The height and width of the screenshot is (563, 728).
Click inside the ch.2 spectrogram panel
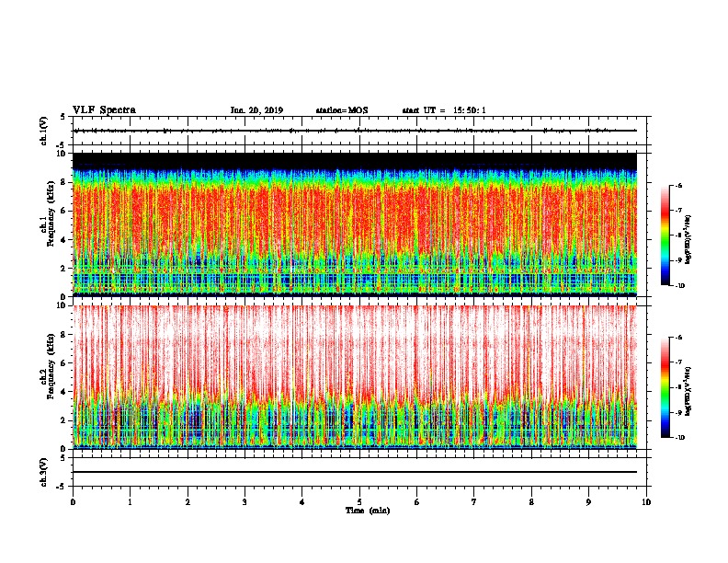point(355,377)
